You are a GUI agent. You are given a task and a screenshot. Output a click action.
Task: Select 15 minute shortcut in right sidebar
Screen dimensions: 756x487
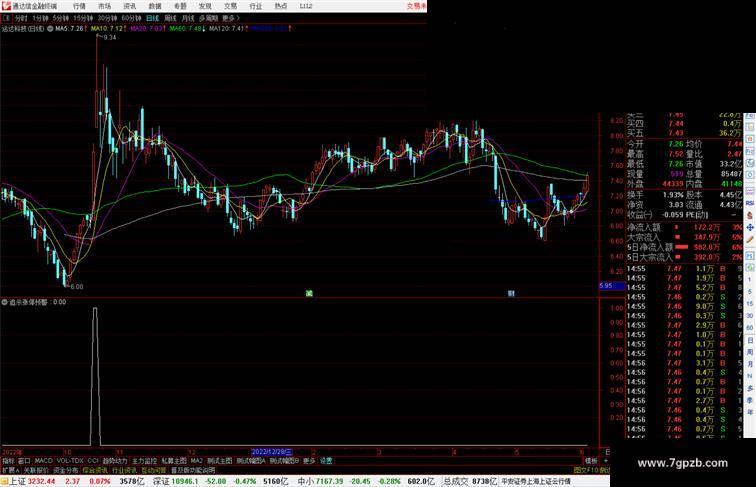pos(750,304)
